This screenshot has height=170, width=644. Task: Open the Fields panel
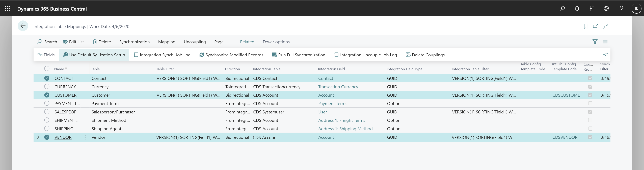click(x=46, y=55)
